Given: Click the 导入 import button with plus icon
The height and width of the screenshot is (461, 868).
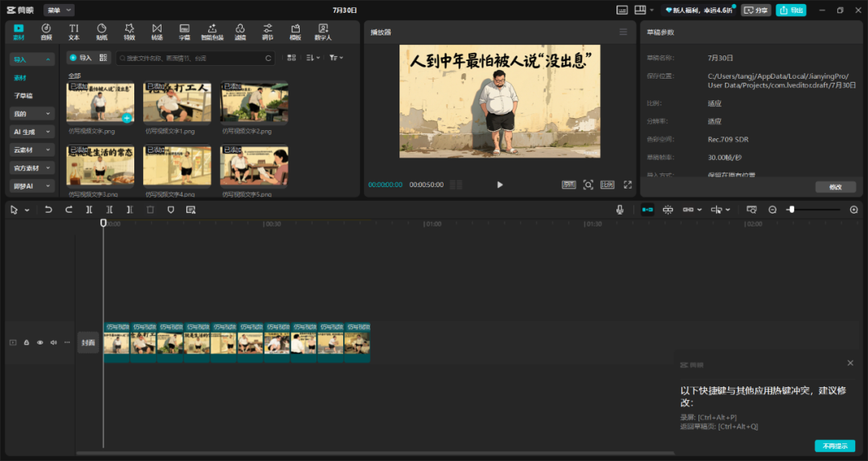Looking at the screenshot, I should (x=81, y=58).
